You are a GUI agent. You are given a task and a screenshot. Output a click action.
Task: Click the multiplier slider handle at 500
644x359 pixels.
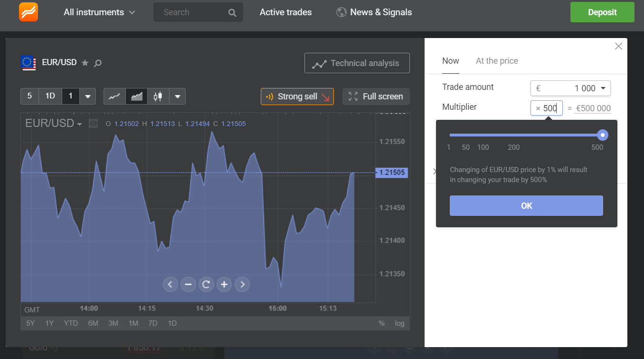[x=603, y=135]
